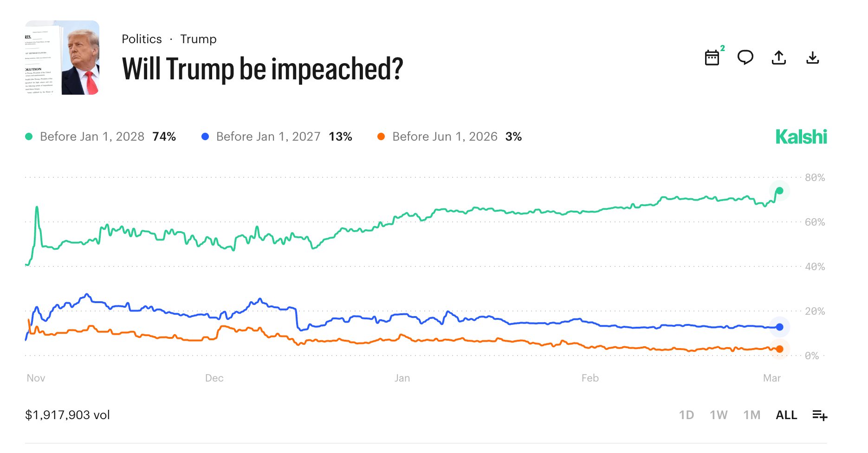Click the Kalshi logo
The height and width of the screenshot is (453, 868).
(802, 136)
